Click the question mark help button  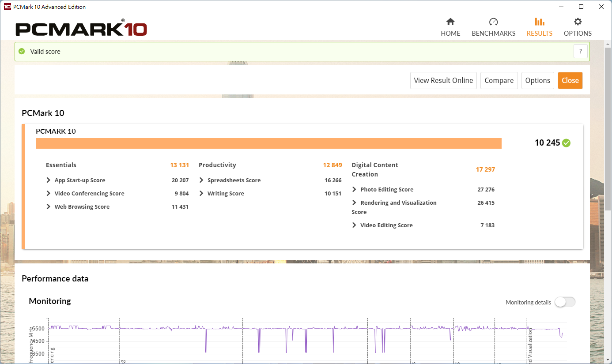coord(580,52)
